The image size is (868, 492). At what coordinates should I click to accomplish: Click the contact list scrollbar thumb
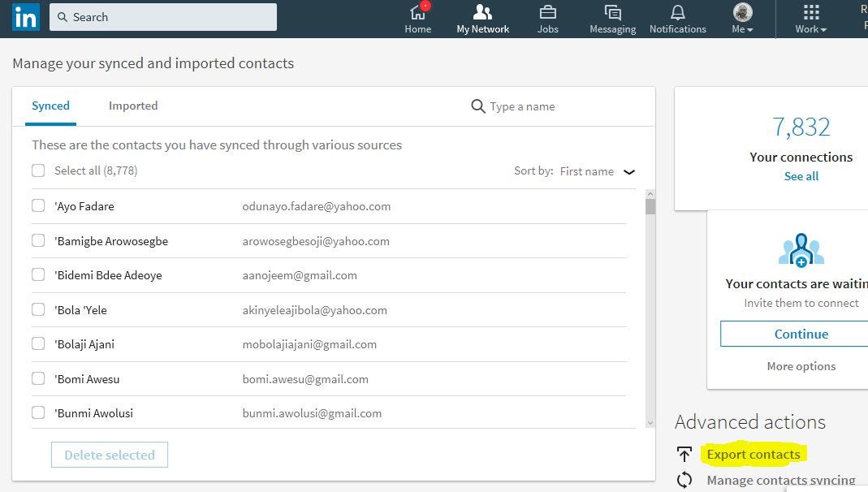pos(650,206)
